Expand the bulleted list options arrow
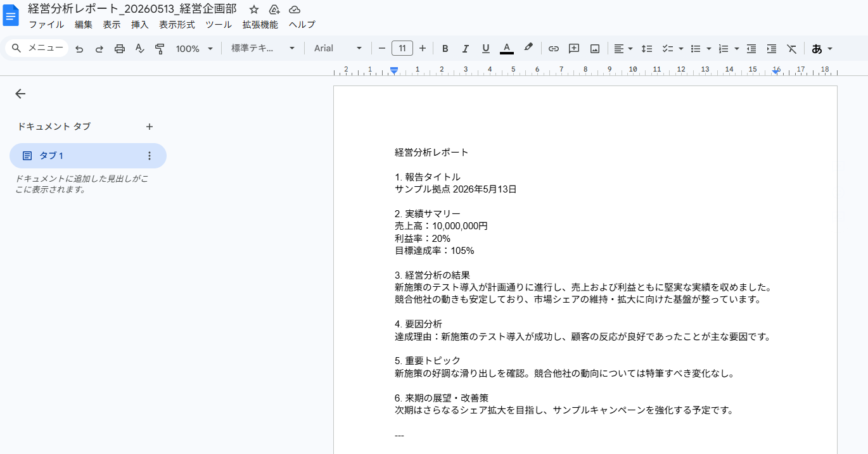Image resolution: width=868 pixels, height=454 pixels. [709, 49]
